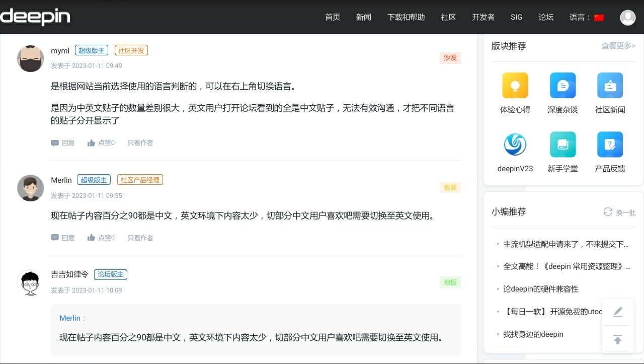The width and height of the screenshot is (644, 364).
Task: Open recommended post 【每日一软】开源免费的utoo
Action: pyautogui.click(x=552, y=312)
